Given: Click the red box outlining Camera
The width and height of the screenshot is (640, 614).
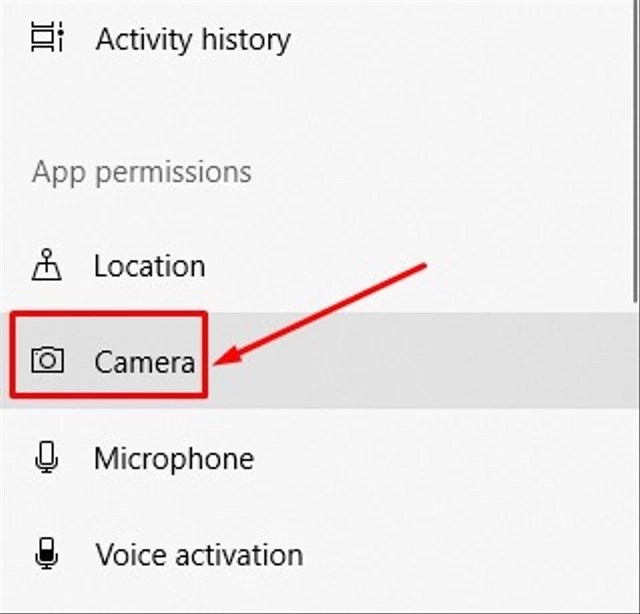Looking at the screenshot, I should (x=109, y=354).
